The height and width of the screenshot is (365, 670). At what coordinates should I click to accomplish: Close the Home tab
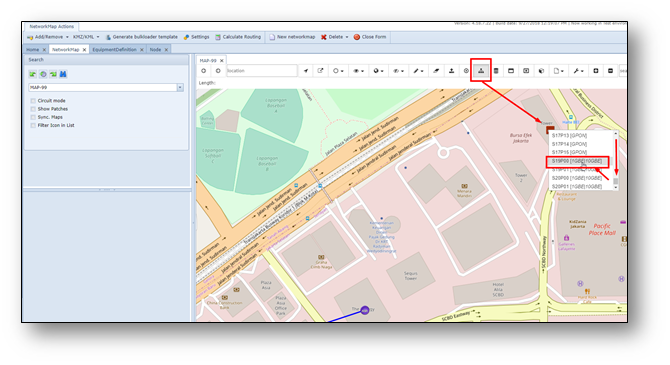tap(44, 50)
